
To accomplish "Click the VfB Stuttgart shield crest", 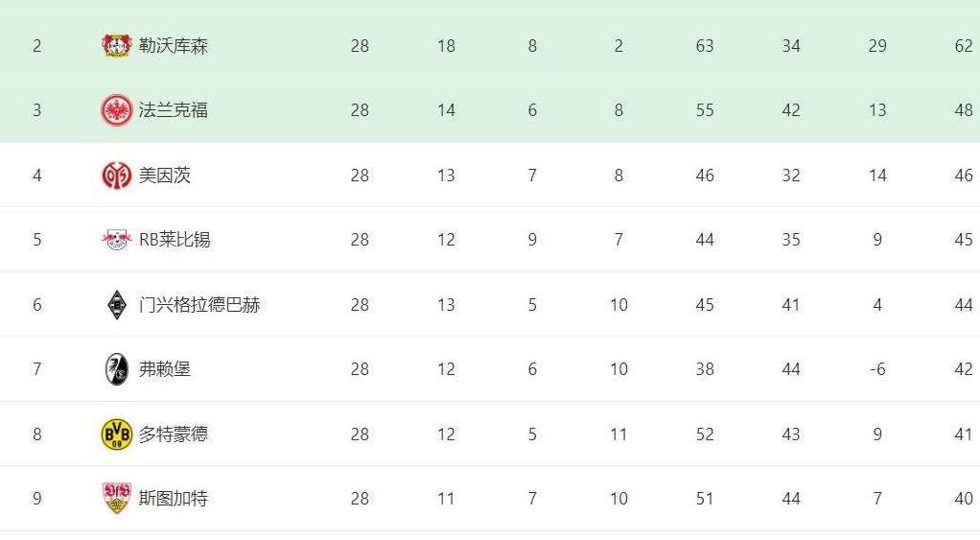I will tap(116, 498).
